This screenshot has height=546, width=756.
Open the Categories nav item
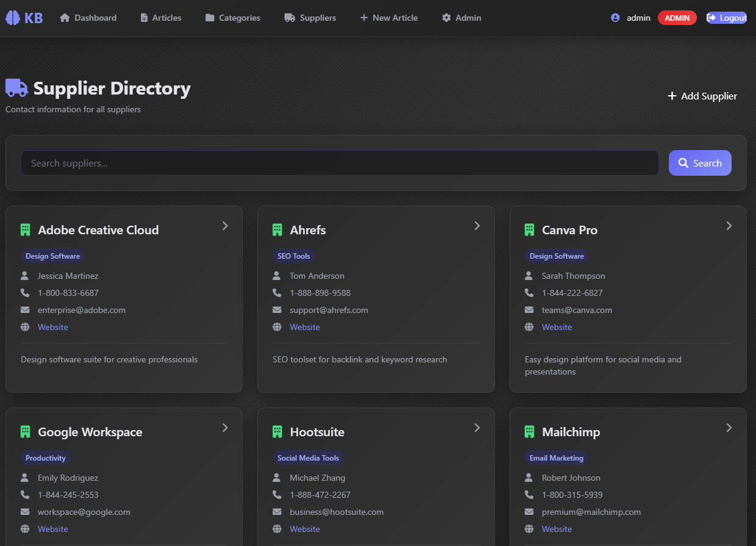[233, 18]
